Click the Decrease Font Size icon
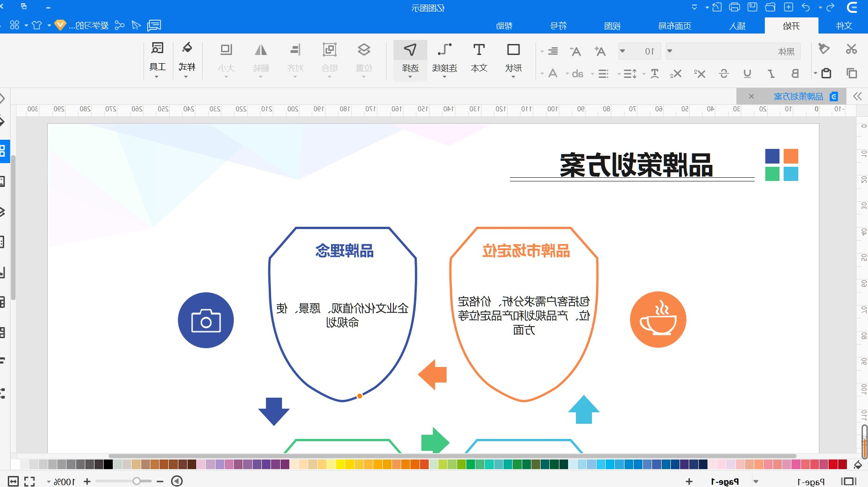This screenshot has height=487, width=868. (575, 51)
